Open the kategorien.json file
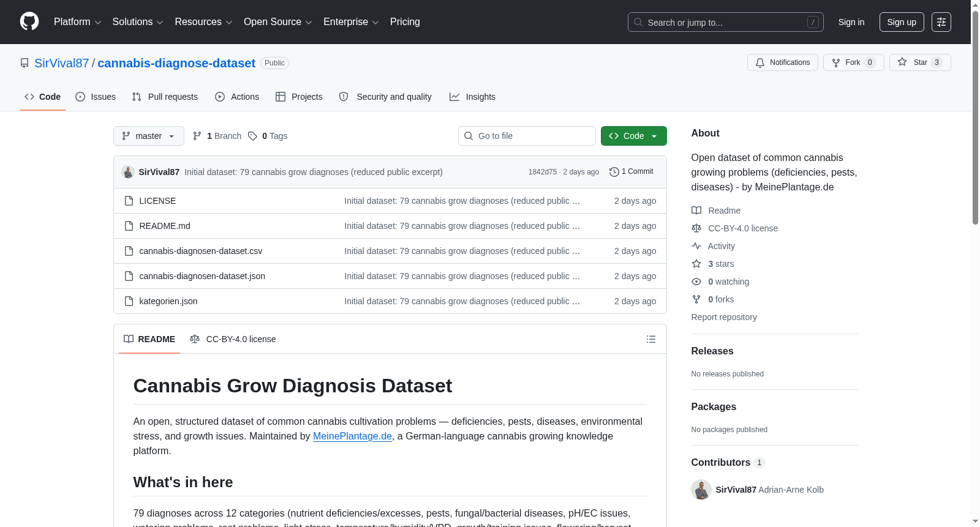Viewport: 980px width, 527px height. pyautogui.click(x=168, y=301)
